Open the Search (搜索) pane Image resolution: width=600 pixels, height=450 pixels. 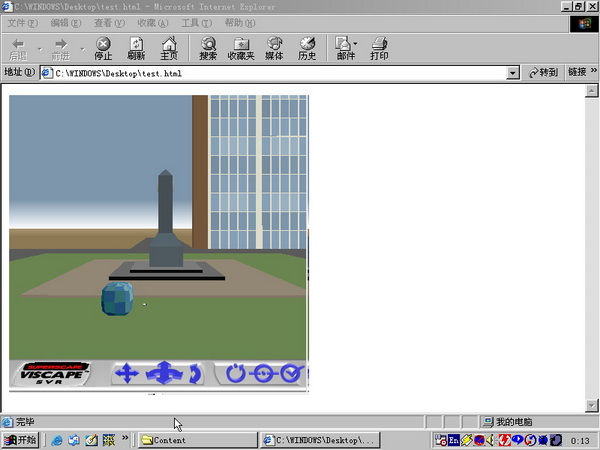(x=208, y=49)
